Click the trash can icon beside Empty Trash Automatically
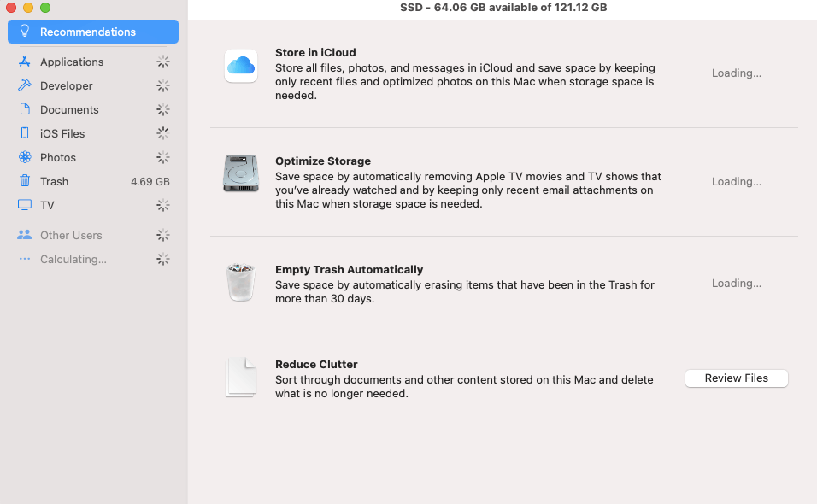Image resolution: width=817 pixels, height=504 pixels. coord(240,280)
